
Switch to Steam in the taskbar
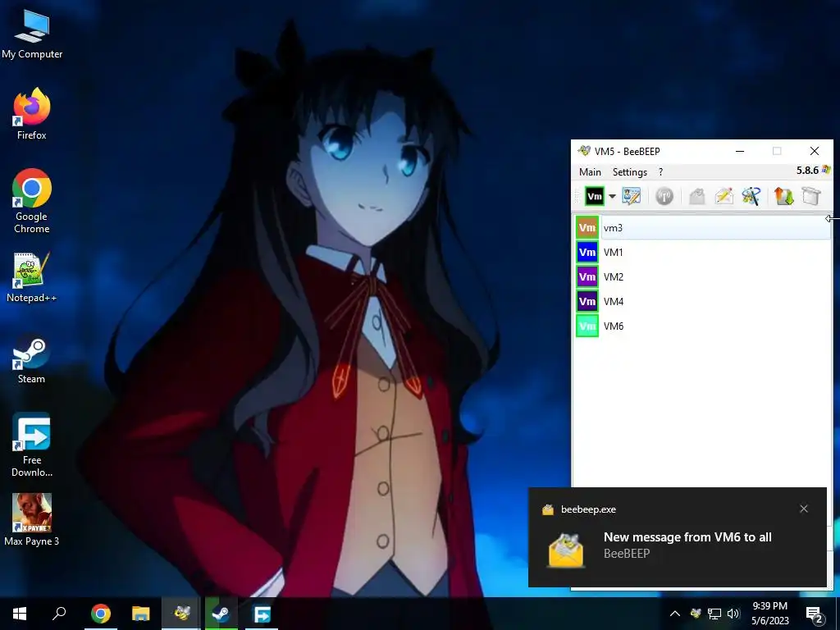pos(221,614)
